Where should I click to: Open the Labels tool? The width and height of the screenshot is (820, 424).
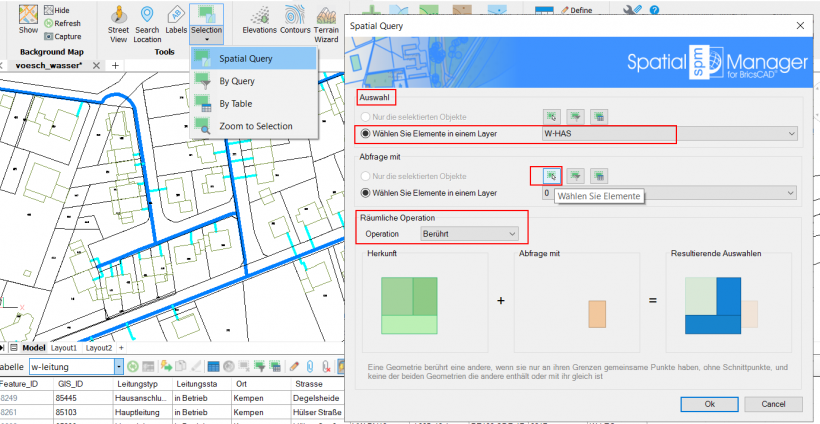(176, 23)
